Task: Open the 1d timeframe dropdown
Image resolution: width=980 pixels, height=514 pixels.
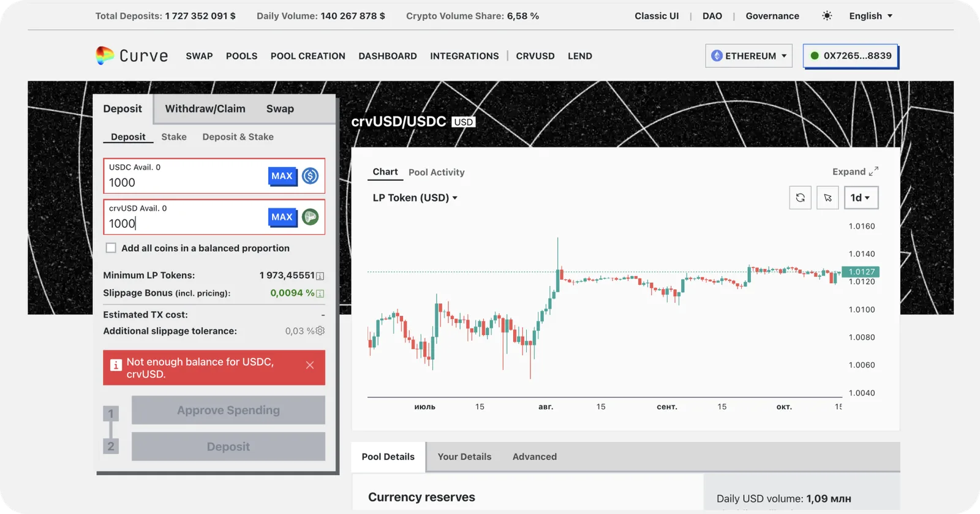Action: point(861,198)
